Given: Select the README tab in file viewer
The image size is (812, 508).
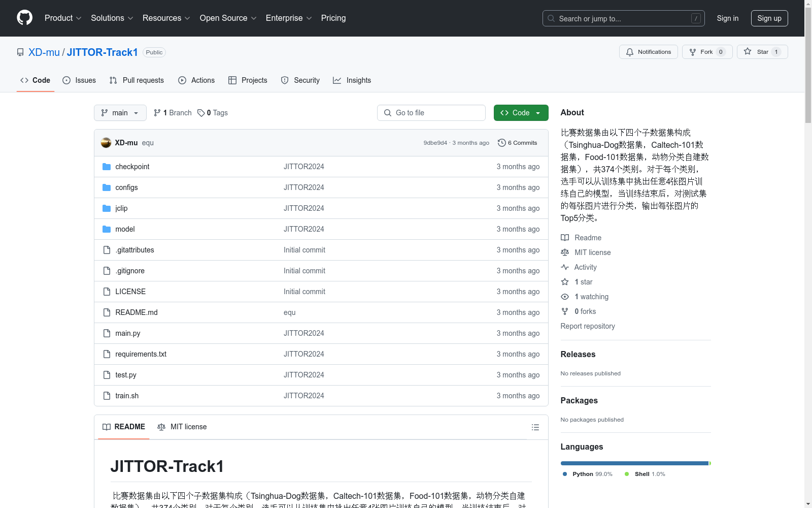Looking at the screenshot, I should 124,427.
